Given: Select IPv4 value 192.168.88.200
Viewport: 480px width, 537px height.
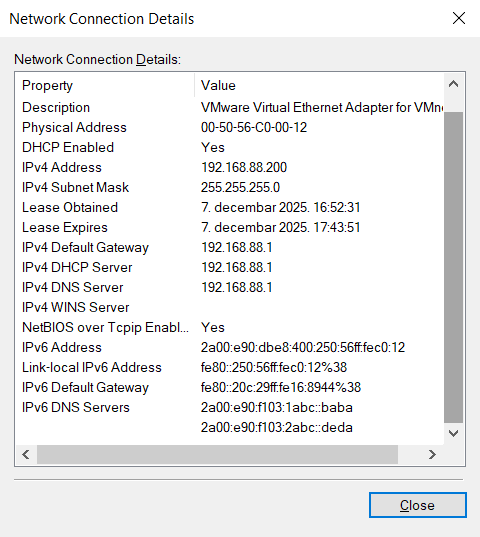Looking at the screenshot, I should [244, 167].
